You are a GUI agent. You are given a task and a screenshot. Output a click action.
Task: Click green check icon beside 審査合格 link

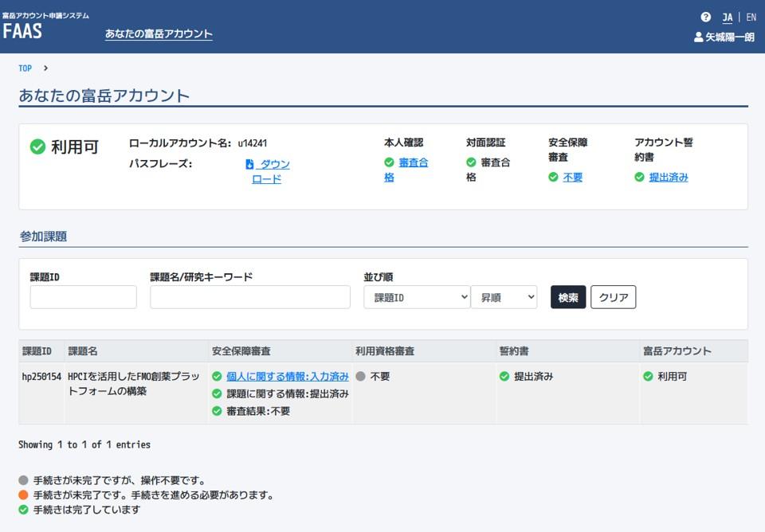pyautogui.click(x=389, y=162)
